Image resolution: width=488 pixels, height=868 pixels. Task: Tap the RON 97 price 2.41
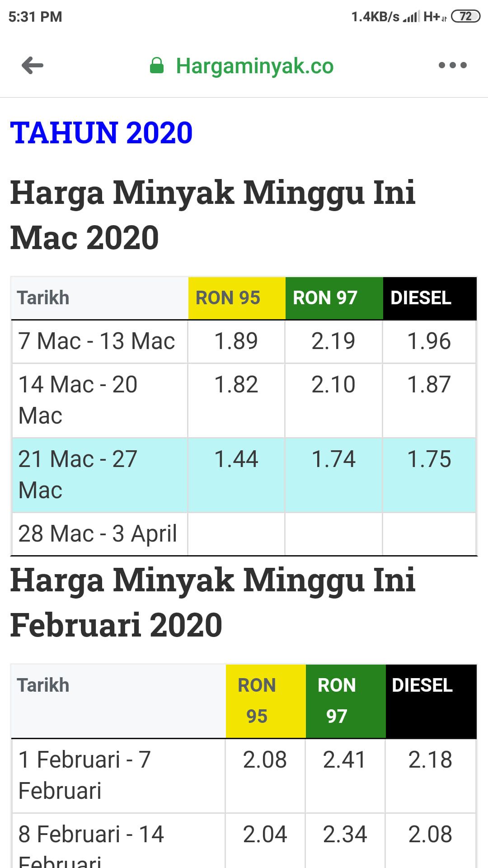point(345,760)
